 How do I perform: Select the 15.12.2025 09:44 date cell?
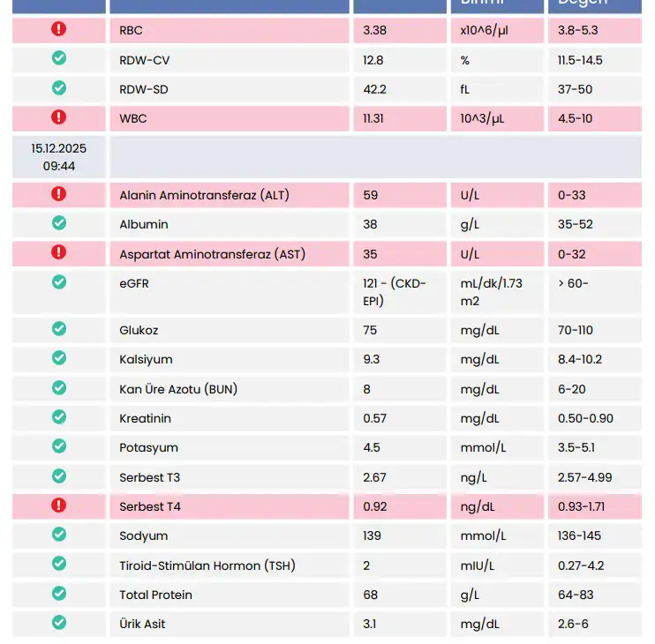[59, 156]
